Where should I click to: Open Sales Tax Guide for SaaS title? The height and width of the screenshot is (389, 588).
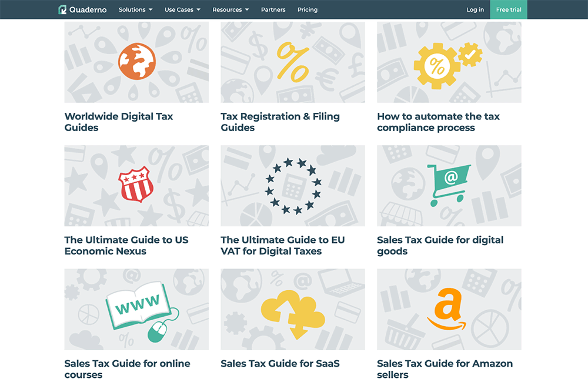[x=280, y=364]
